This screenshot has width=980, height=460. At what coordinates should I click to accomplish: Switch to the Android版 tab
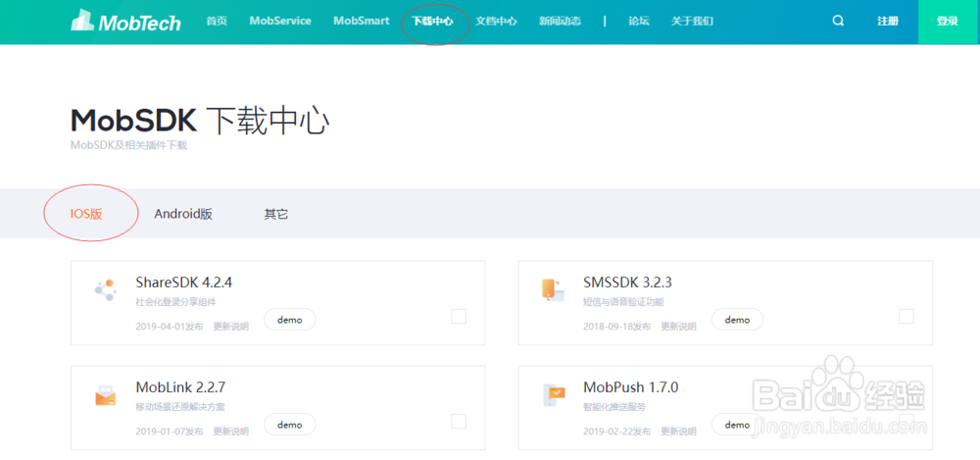click(183, 214)
